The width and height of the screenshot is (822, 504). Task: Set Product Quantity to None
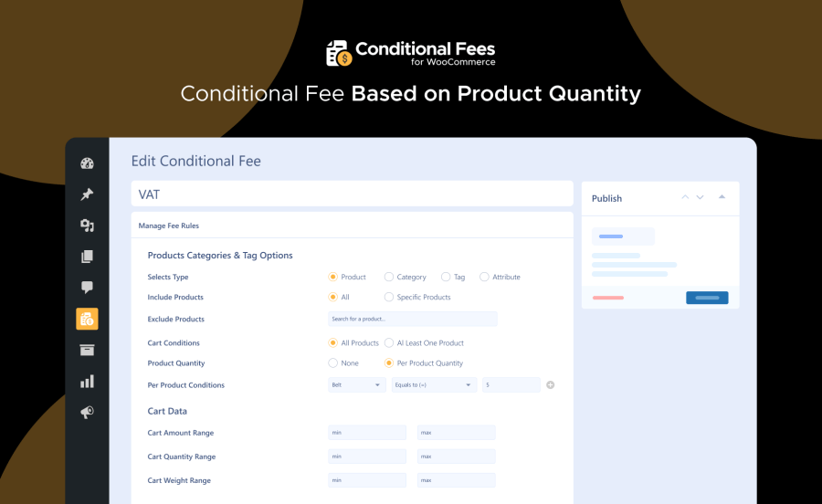click(333, 363)
